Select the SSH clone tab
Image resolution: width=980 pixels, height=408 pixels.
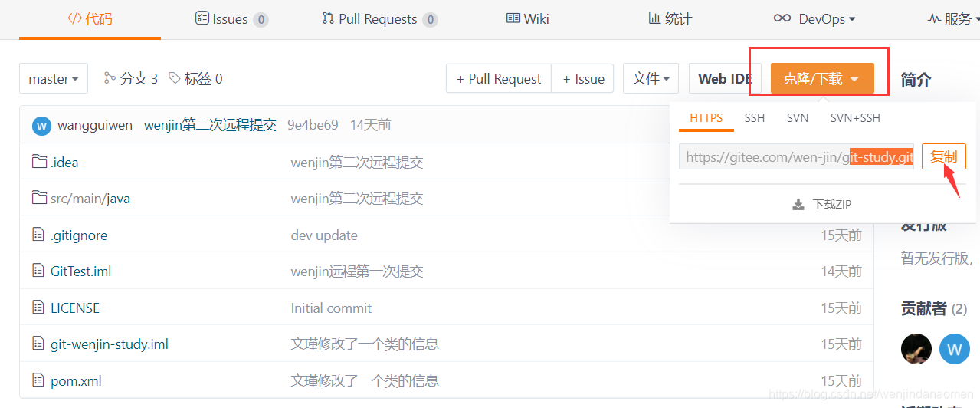pyautogui.click(x=755, y=118)
